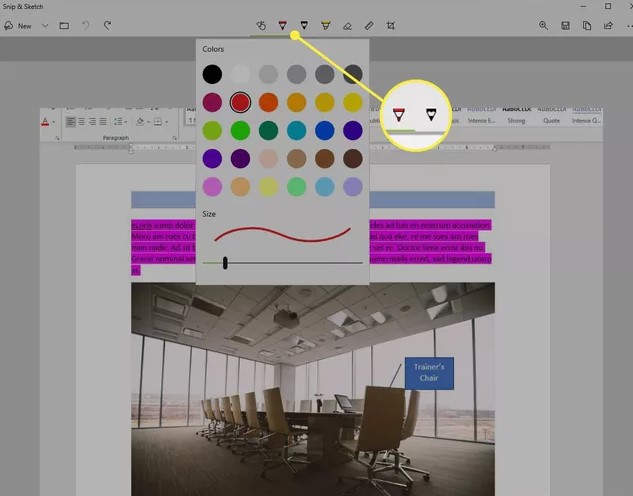Click the 'Snip & Sketch' window title

click(x=23, y=6)
